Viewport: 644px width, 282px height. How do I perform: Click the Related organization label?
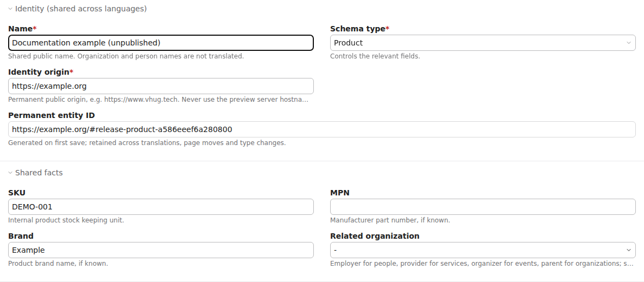point(375,236)
